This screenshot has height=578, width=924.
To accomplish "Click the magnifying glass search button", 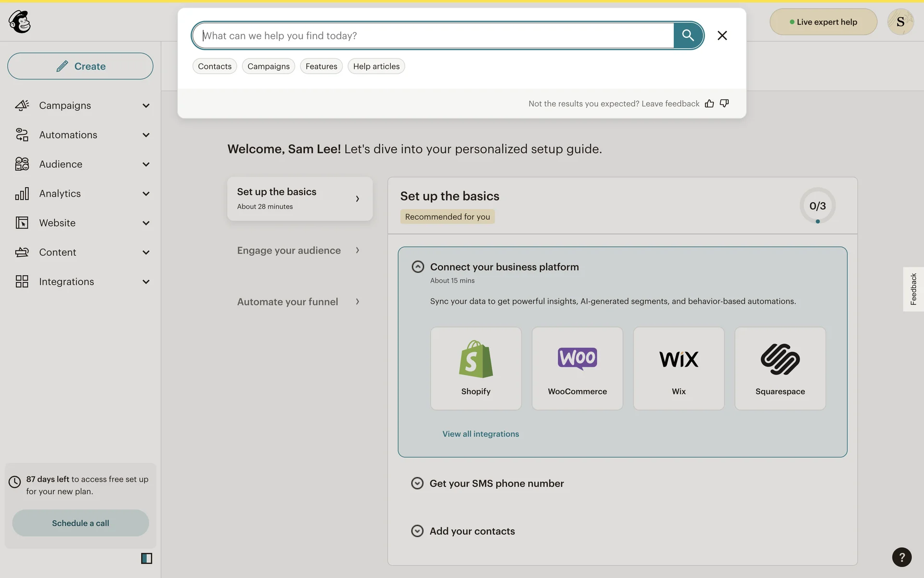I will pyautogui.click(x=688, y=35).
